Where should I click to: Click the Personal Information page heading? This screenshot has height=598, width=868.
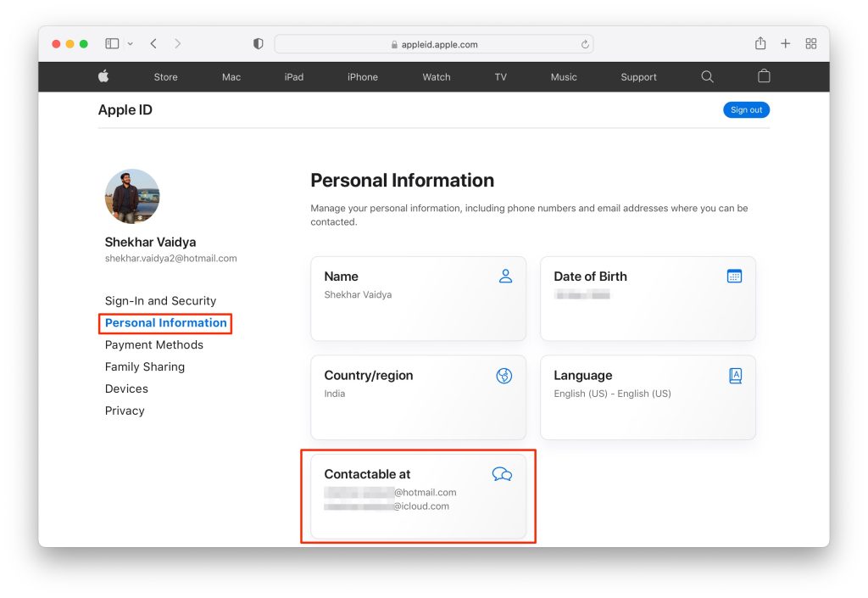pos(402,180)
